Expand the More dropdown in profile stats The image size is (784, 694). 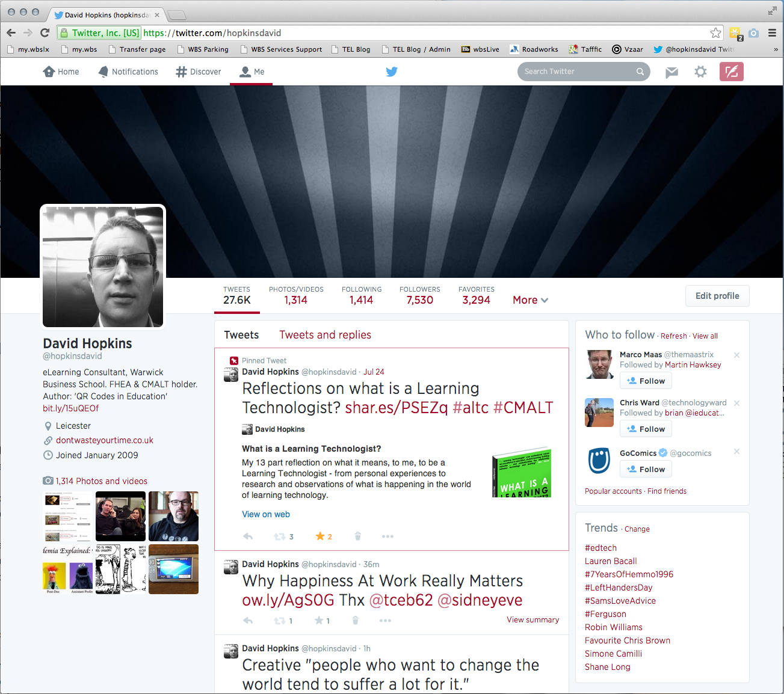pyautogui.click(x=530, y=300)
